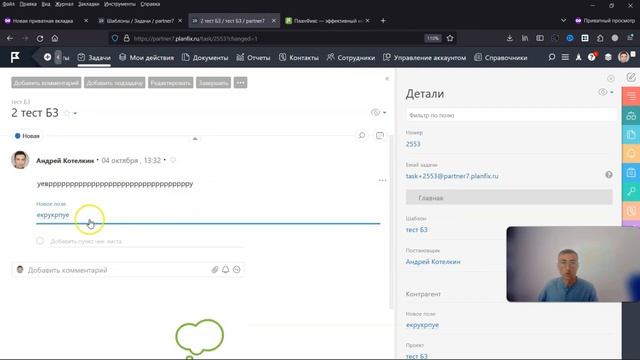
Task: Open three-dots more actions button
Action: click(240, 83)
